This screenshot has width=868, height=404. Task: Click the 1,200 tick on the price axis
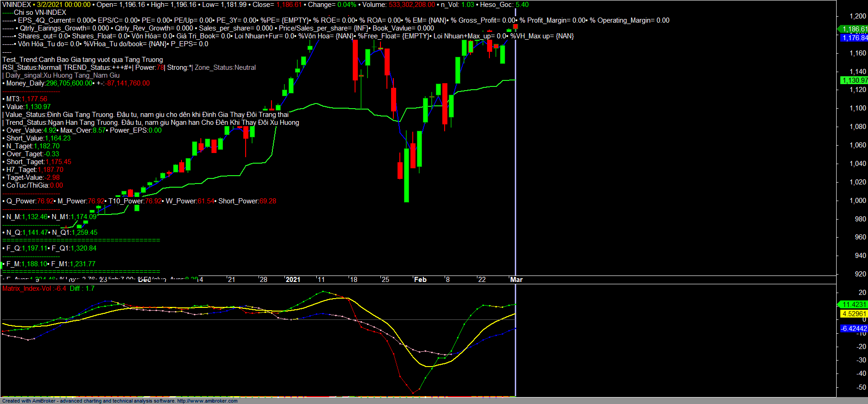pos(857,16)
